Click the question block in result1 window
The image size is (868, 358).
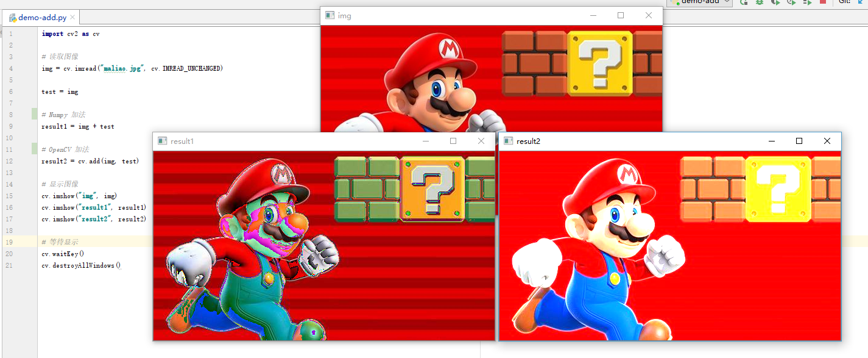tap(432, 188)
